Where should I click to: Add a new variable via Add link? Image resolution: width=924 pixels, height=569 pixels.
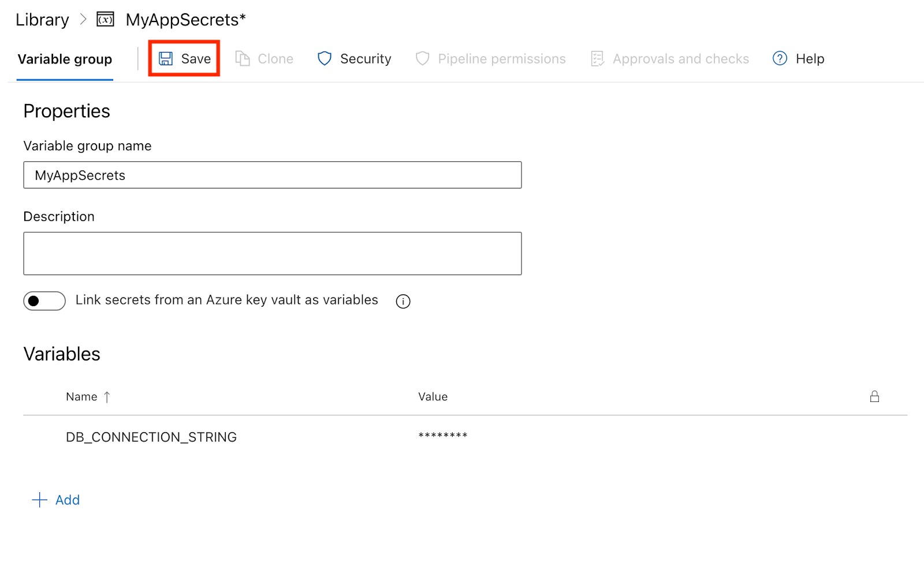tap(68, 500)
